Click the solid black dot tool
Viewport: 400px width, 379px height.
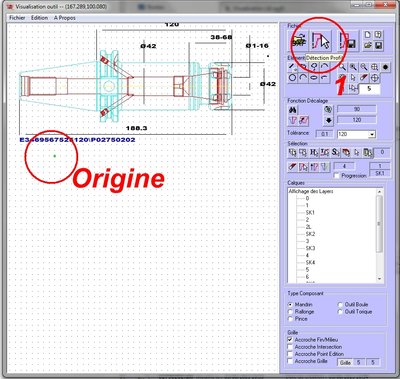[x=385, y=67]
